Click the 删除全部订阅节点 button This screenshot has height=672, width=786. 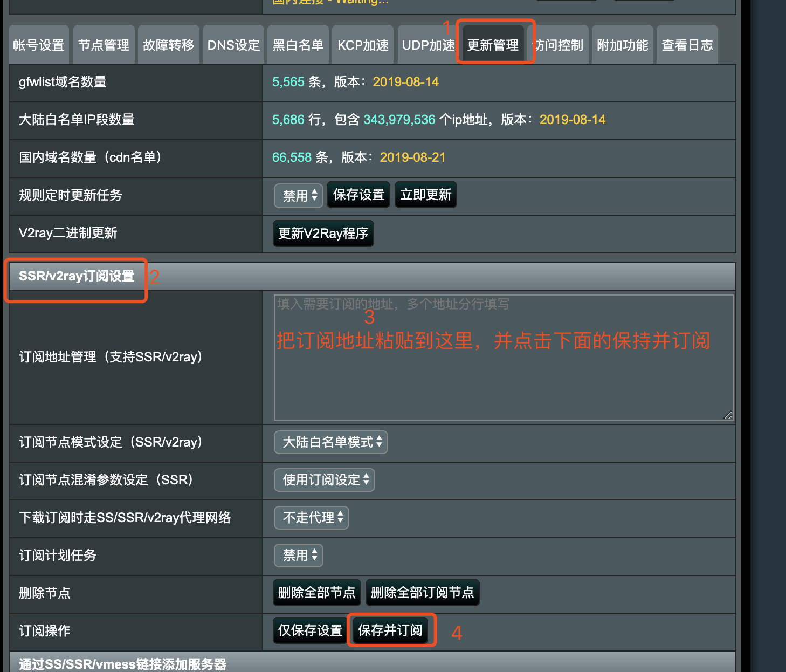422,593
